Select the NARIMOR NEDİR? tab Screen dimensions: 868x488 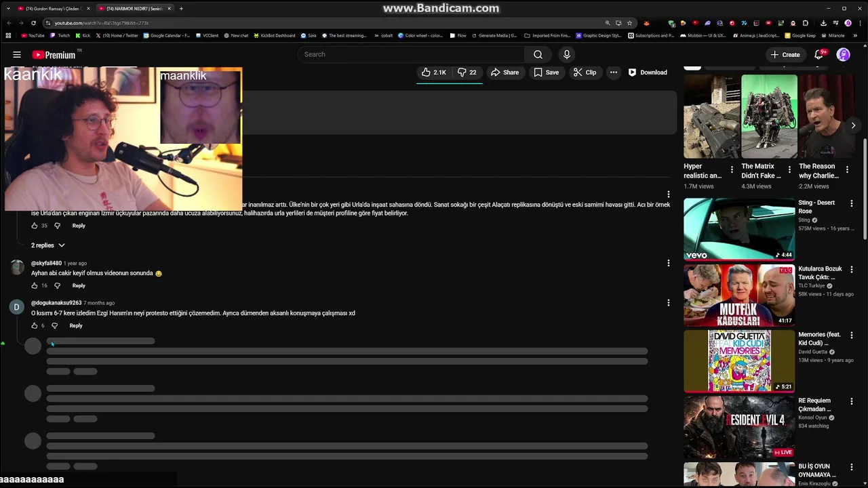click(x=134, y=9)
